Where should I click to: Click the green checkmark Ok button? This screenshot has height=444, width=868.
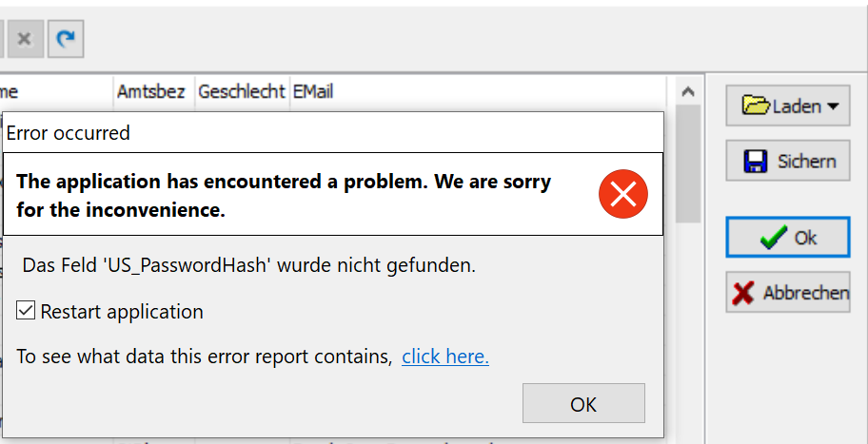788,237
